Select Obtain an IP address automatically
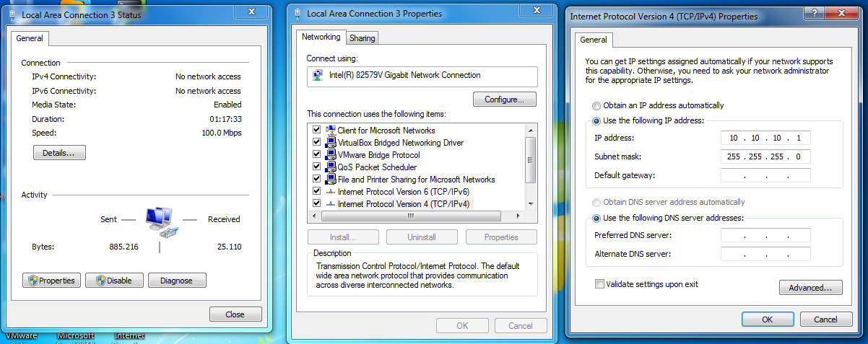The height and width of the screenshot is (344, 868). click(x=596, y=105)
